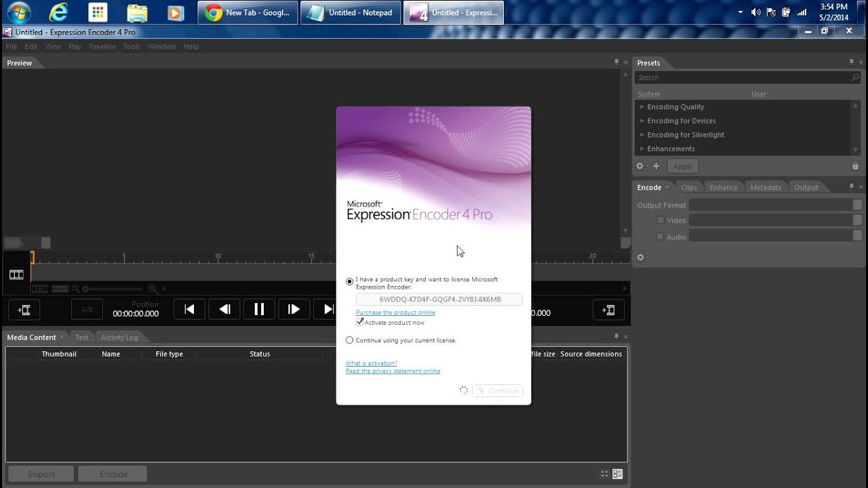
Task: Click the filmstrip icon on the timeline
Action: pyautogui.click(x=16, y=274)
